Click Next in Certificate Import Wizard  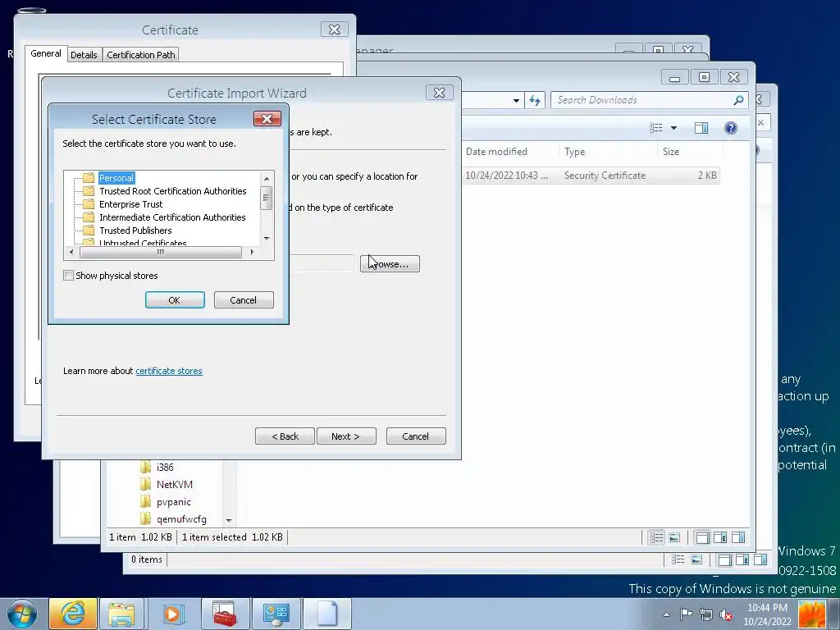[346, 436]
